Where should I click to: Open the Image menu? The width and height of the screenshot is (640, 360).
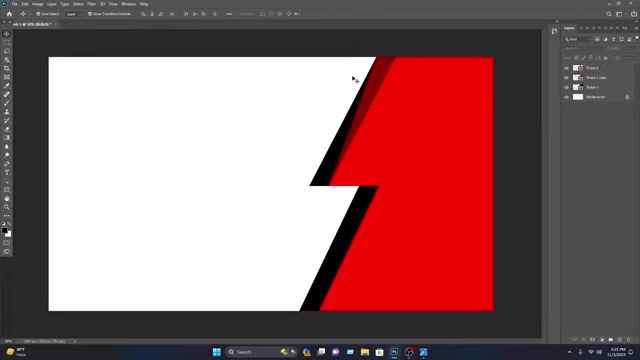click(x=38, y=4)
